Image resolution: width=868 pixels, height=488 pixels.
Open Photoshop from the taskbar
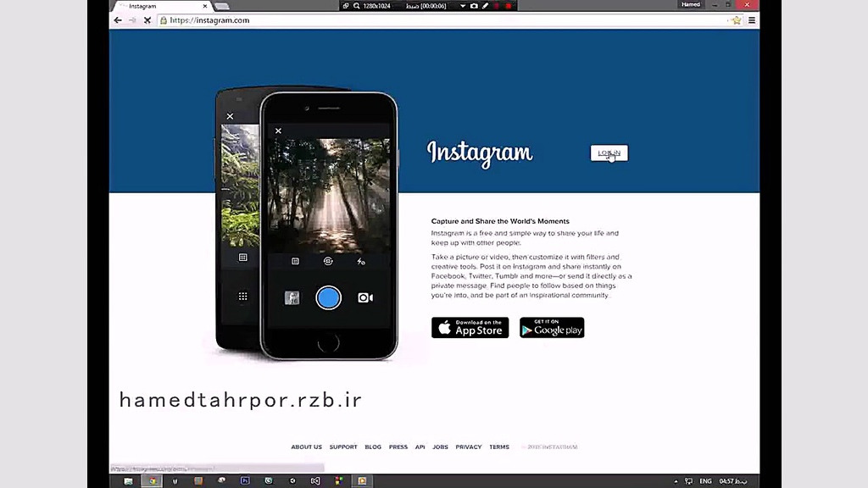coord(245,481)
